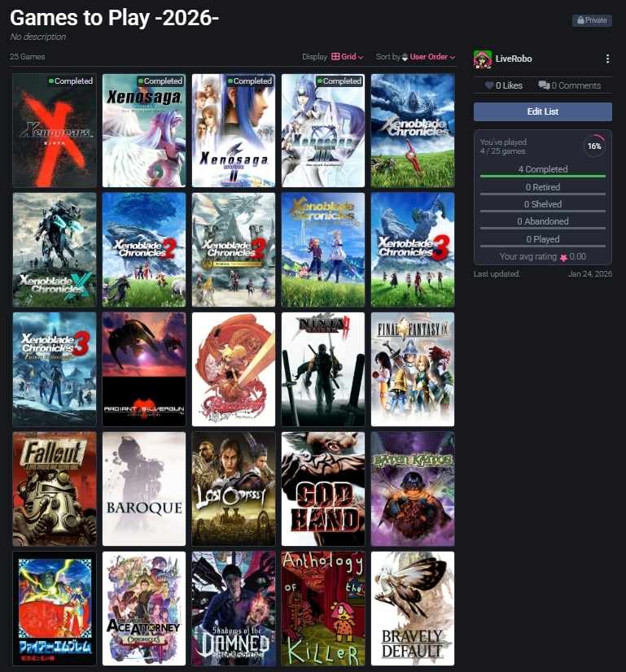This screenshot has width=626, height=672.
Task: Open the LiveRobo username link
Action: click(x=514, y=59)
